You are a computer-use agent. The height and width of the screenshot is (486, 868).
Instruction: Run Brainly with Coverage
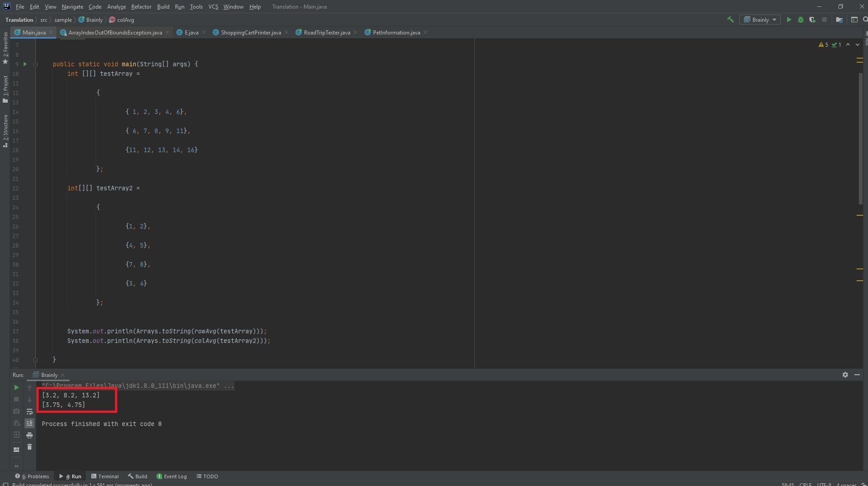(812, 20)
